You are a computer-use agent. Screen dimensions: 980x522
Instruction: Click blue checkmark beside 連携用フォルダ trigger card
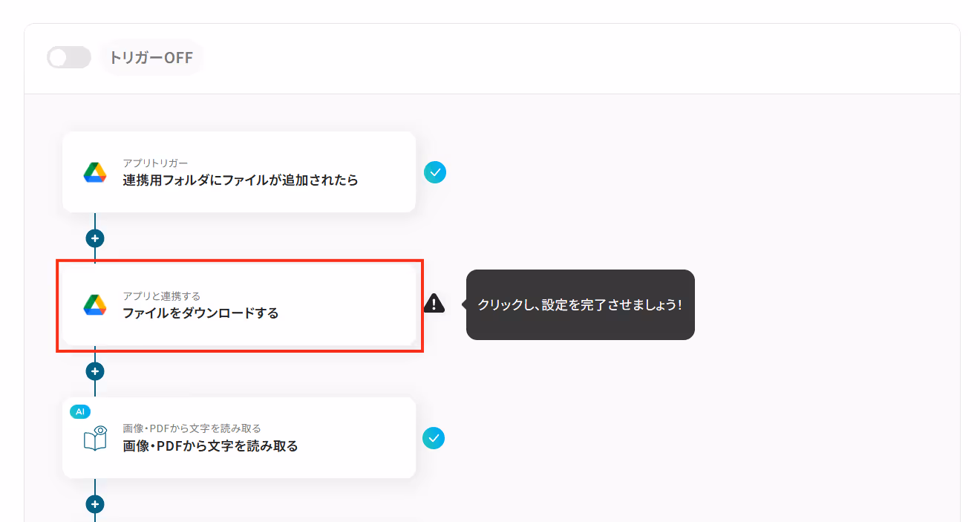pos(435,172)
